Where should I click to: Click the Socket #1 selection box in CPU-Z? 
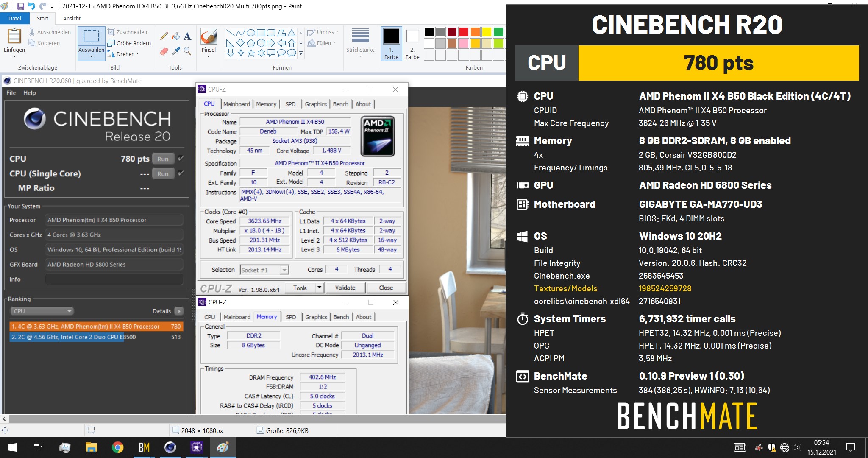[264, 270]
